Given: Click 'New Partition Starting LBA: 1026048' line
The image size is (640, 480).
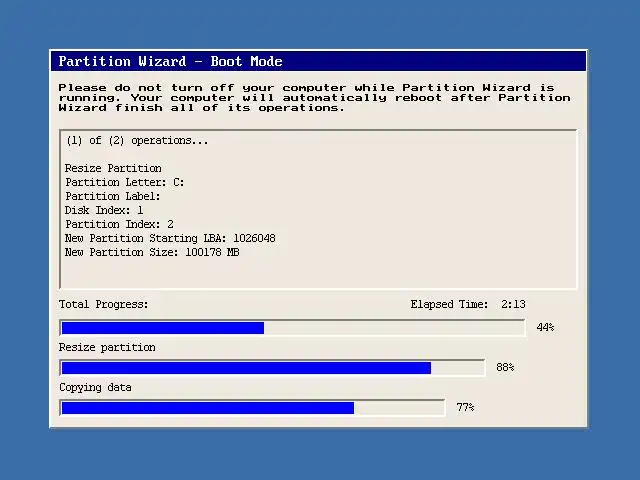Looking at the screenshot, I should [x=170, y=238].
